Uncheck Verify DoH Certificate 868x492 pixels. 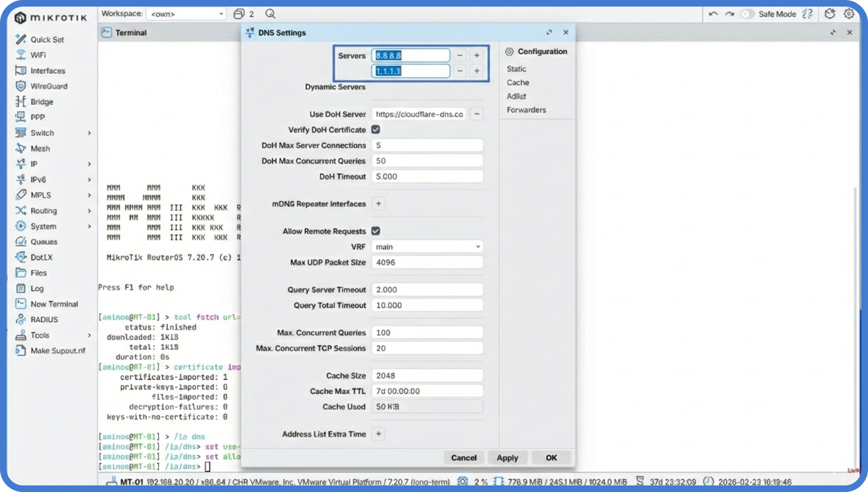(x=375, y=129)
